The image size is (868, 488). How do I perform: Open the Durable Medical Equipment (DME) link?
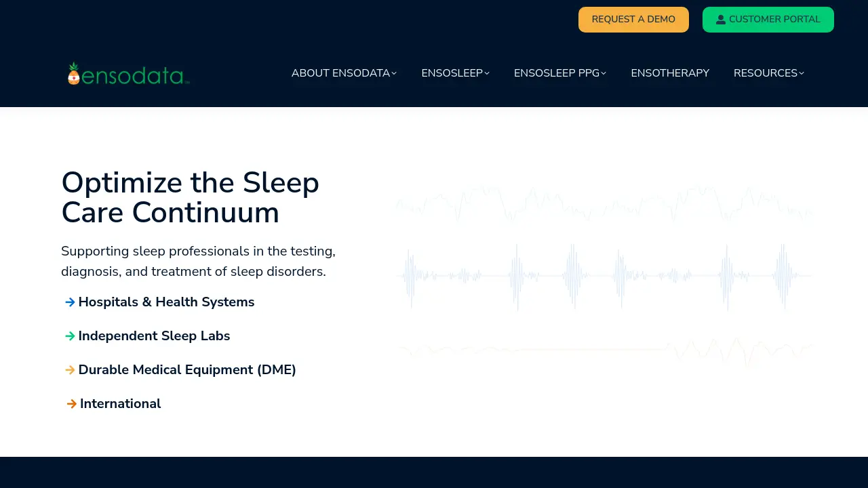pyautogui.click(x=187, y=370)
